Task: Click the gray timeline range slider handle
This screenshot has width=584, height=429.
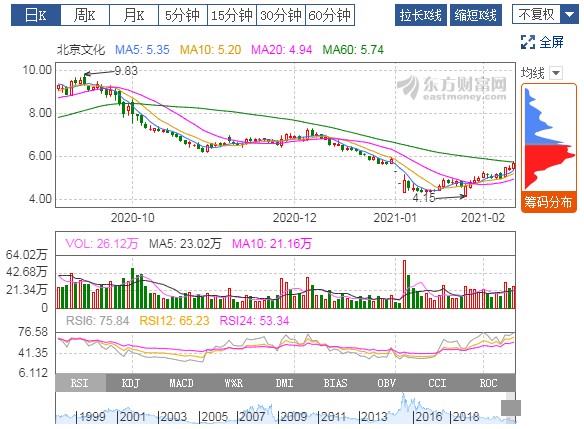Action: coord(511,408)
